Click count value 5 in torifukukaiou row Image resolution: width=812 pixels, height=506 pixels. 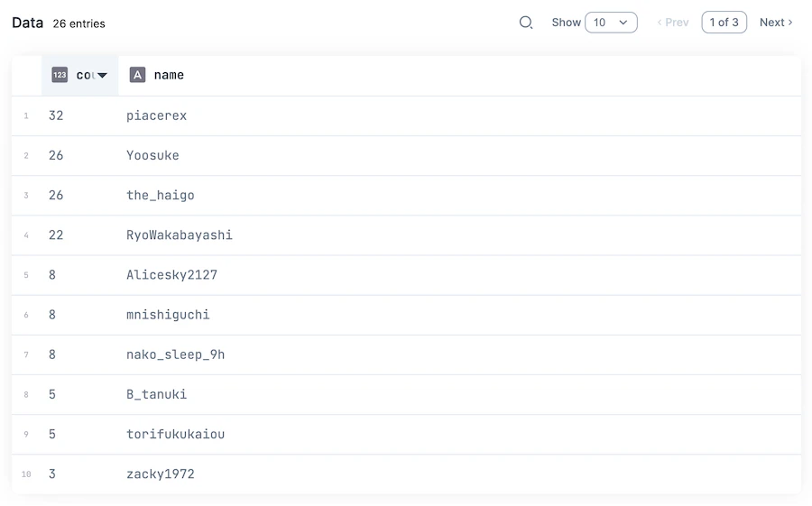(x=52, y=434)
